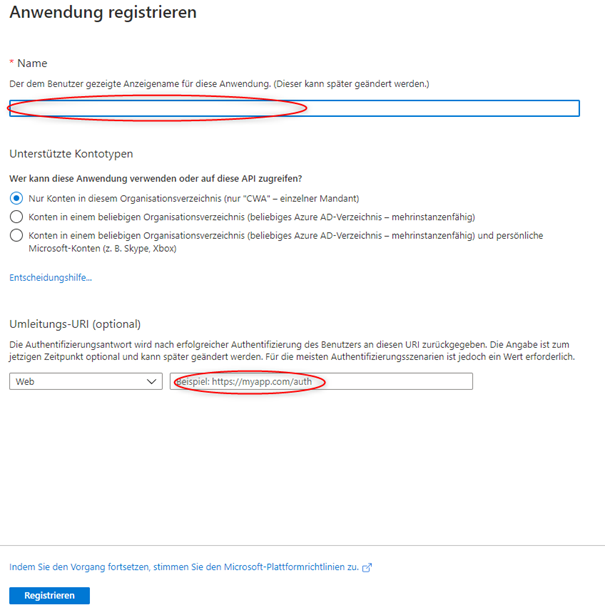Image resolution: width=605 pixels, height=615 pixels.
Task: Open the Entscheidungshilfe link
Action: (50, 277)
